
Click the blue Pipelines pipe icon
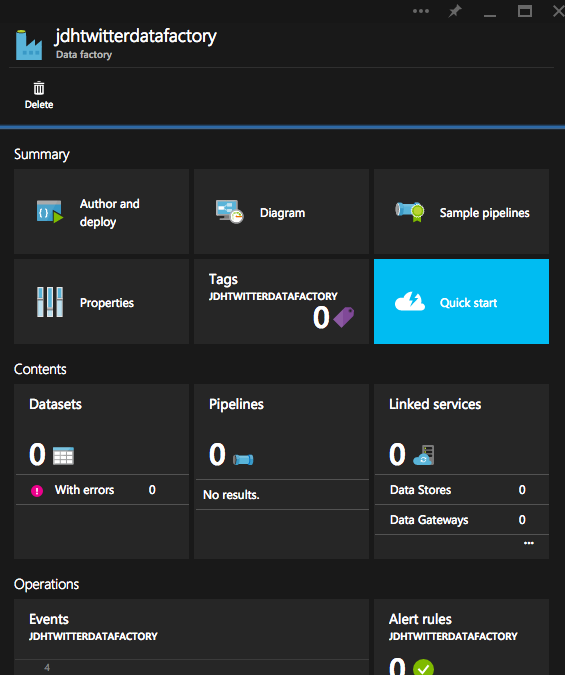[x=243, y=460]
